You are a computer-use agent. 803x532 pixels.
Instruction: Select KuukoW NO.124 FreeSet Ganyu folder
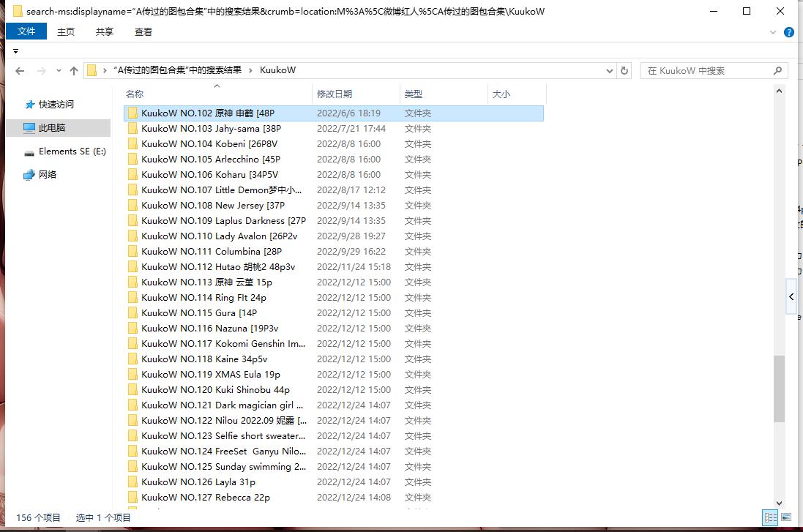point(333,451)
